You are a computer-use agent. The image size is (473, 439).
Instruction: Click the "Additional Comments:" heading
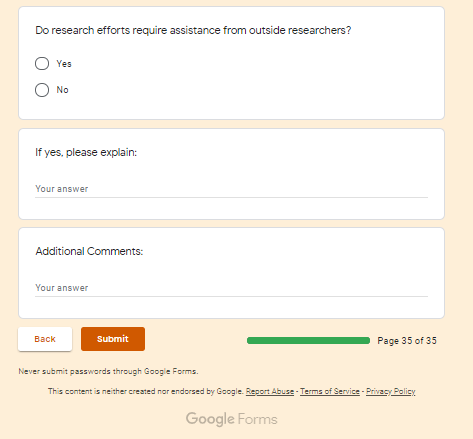[x=89, y=251]
